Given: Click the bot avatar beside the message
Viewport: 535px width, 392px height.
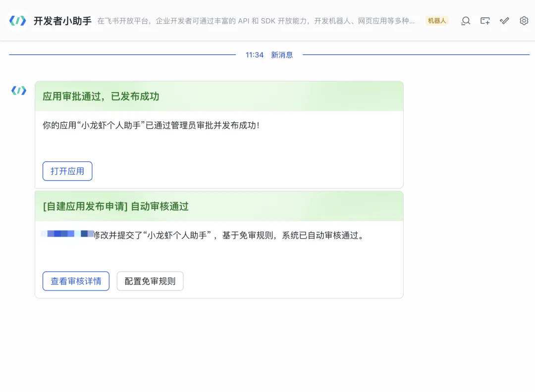Looking at the screenshot, I should pyautogui.click(x=19, y=91).
